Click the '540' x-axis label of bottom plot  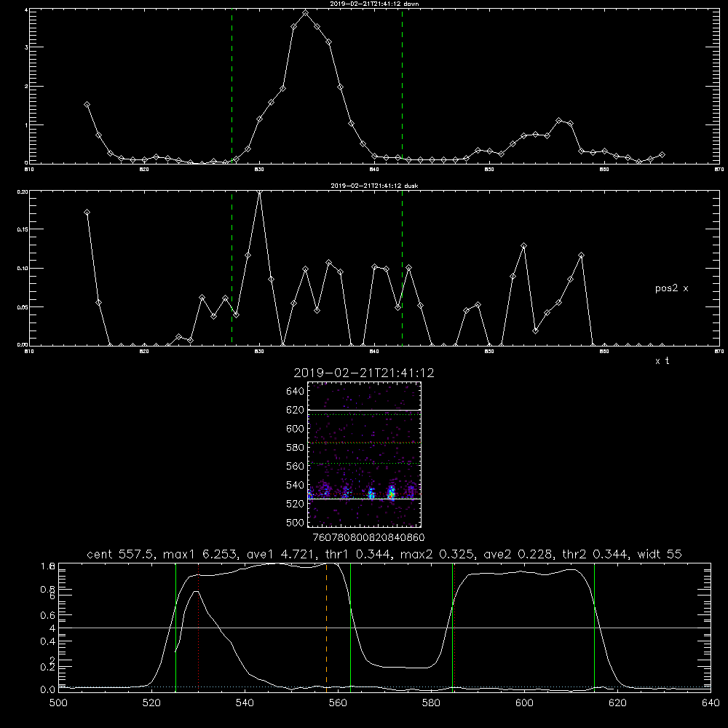(x=245, y=703)
